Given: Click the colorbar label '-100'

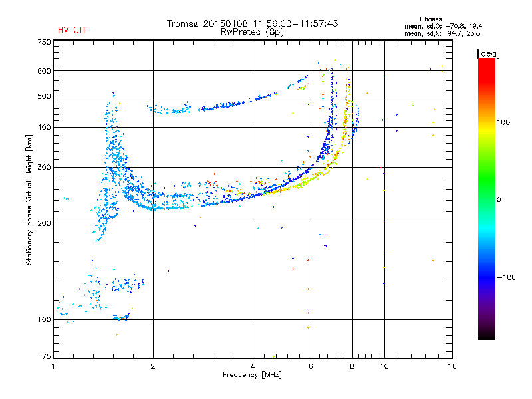Looking at the screenshot, I should 506,277.
